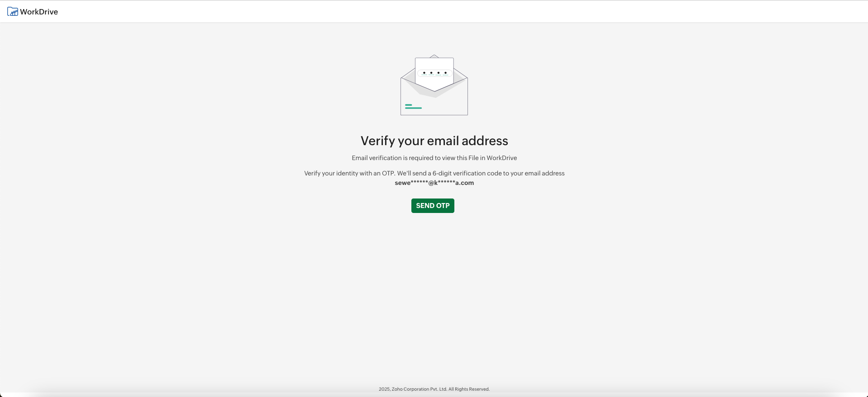Click the word 'File' in description text
The image size is (868, 397).
[473, 158]
